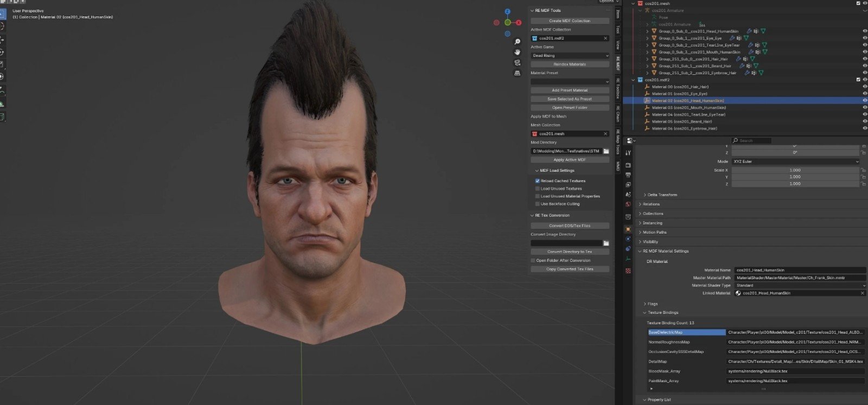Switch to the RE Chain sidebar tab
The height and width of the screenshot is (405, 868).
(617, 115)
